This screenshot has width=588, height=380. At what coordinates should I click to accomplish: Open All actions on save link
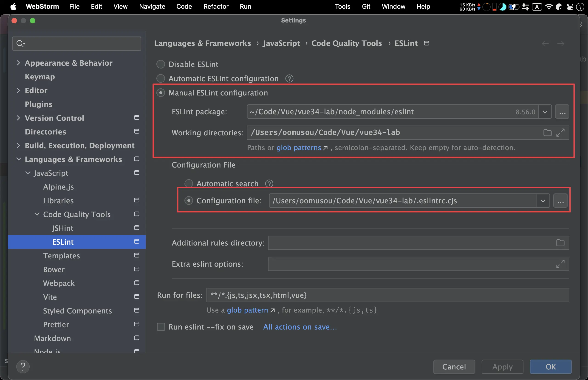(x=300, y=327)
